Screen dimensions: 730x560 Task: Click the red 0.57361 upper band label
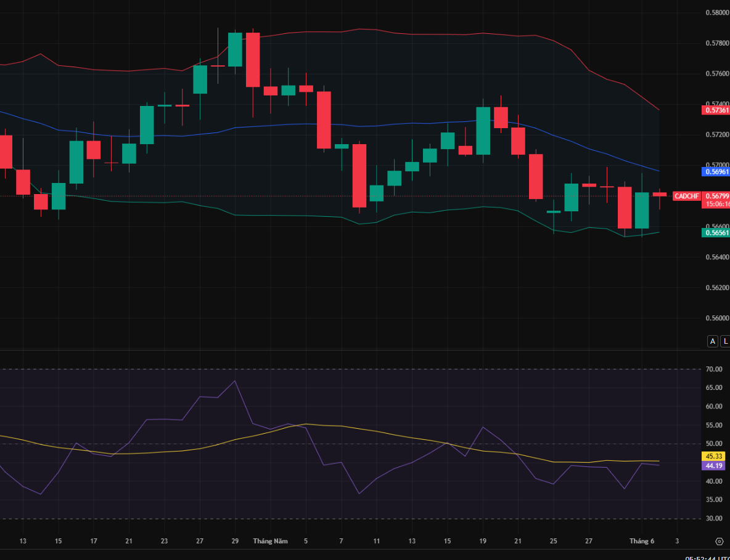[x=716, y=110]
